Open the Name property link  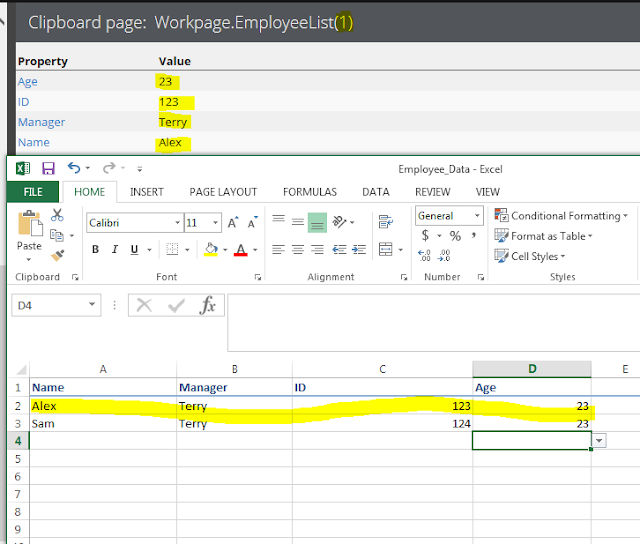pyautogui.click(x=33, y=142)
